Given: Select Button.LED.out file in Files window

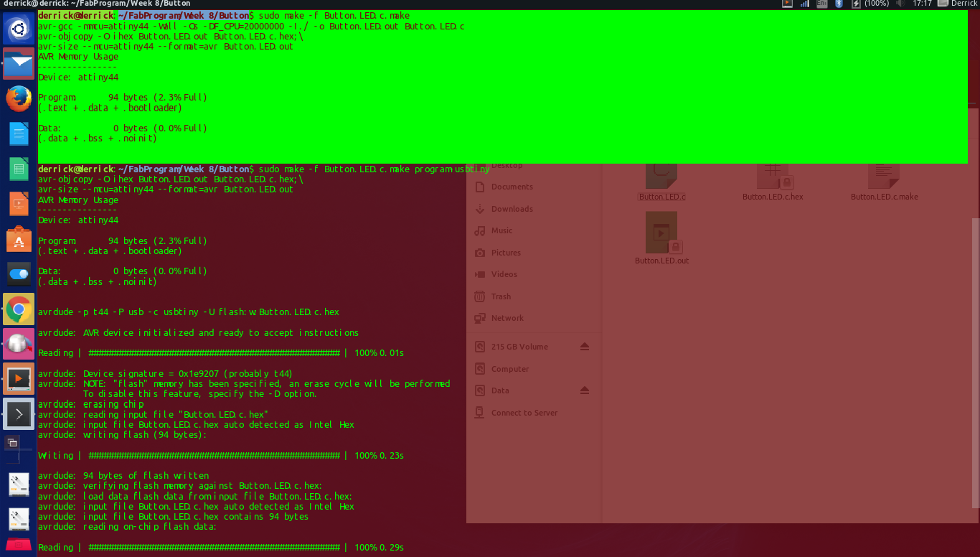Looking at the screenshot, I should [x=661, y=238].
